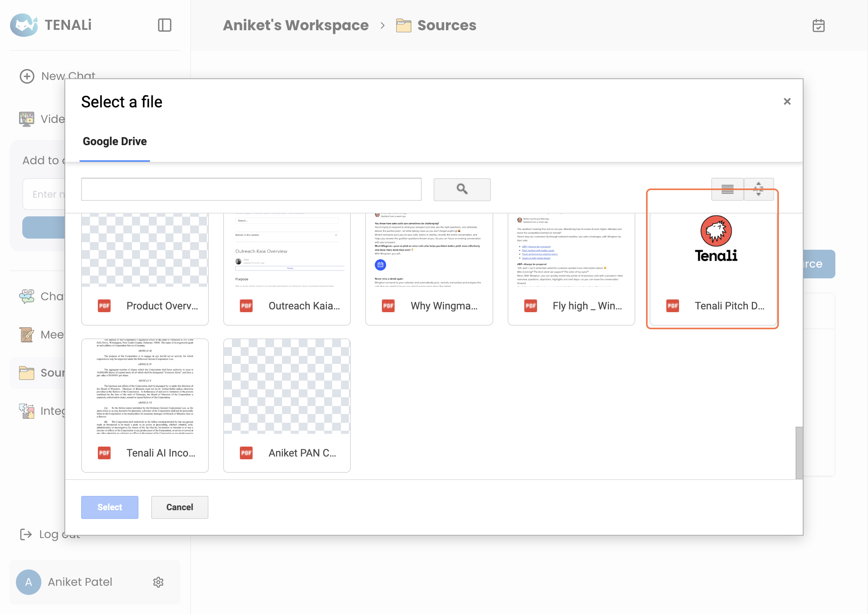The width and height of the screenshot is (868, 614).
Task: Click the TENALi cat logo
Action: [24, 25]
